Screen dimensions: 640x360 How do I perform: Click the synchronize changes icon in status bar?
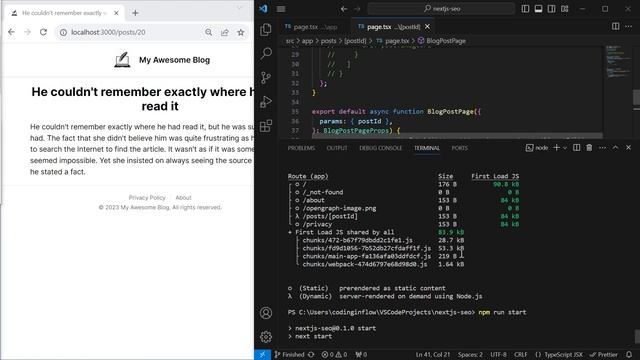311,355
